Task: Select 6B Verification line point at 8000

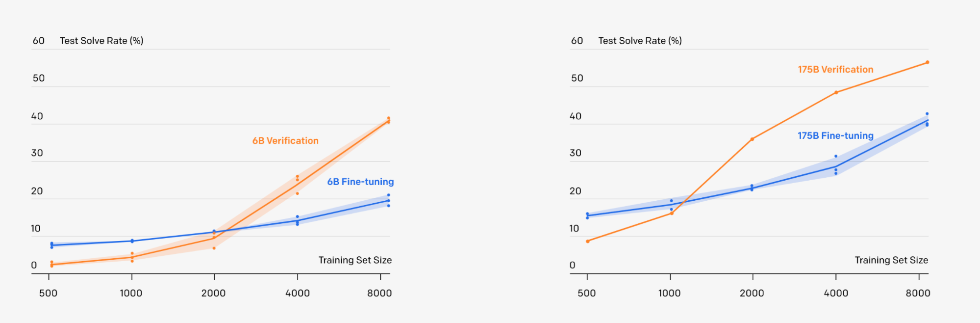Action: click(388, 121)
